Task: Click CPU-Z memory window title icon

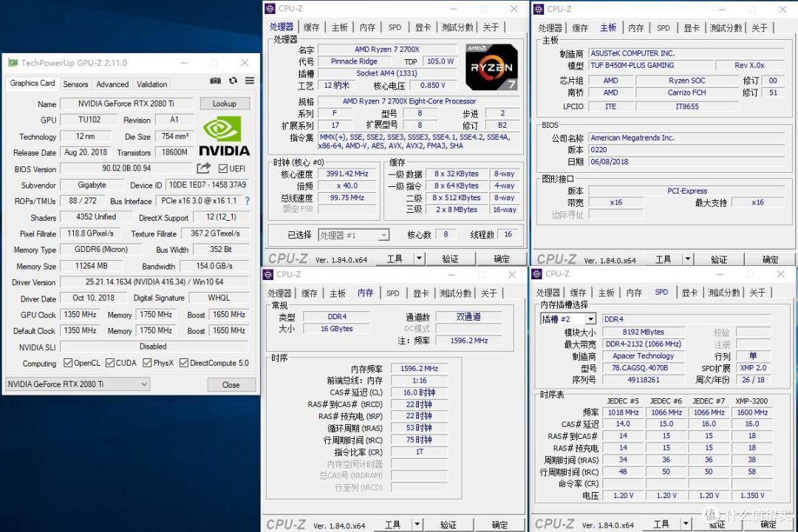Action: [x=268, y=274]
